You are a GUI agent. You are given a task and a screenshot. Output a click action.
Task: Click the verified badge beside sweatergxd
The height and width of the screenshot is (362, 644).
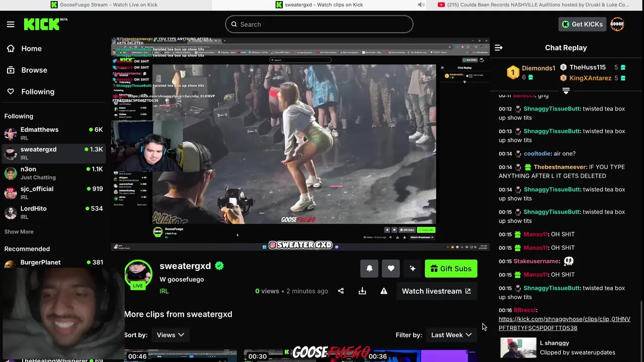(x=219, y=266)
